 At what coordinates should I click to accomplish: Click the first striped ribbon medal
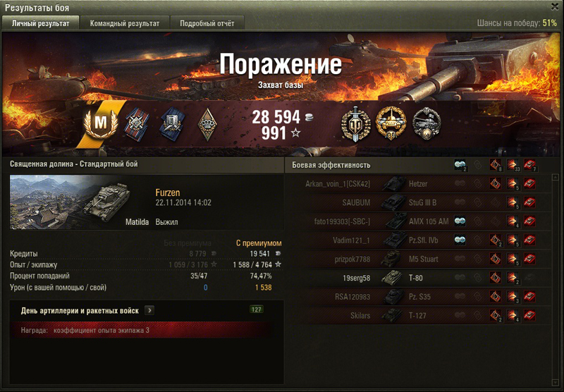(137, 124)
